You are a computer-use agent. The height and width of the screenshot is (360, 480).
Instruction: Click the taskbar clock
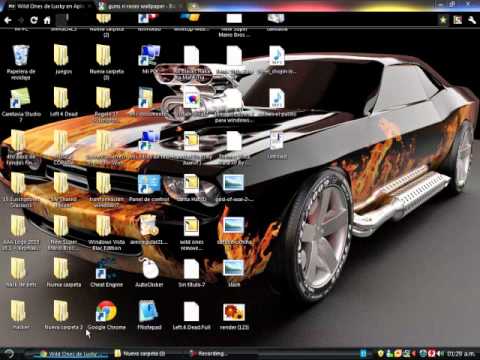click(x=461, y=353)
